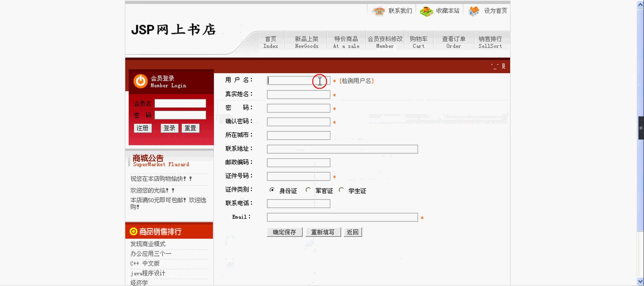The width and height of the screenshot is (644, 286).
Task: Click the 注册 button in login panel
Action: (x=142, y=128)
